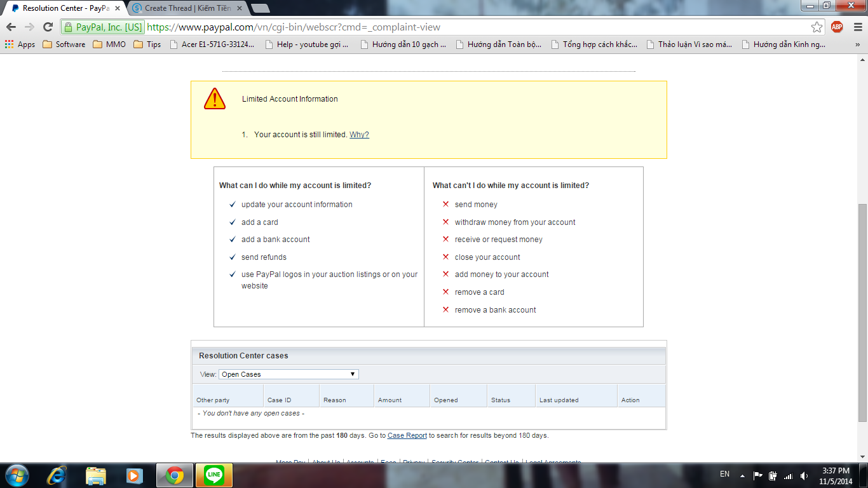
Task: Open the Thảo luận Vì sao má bookmark
Action: point(689,44)
